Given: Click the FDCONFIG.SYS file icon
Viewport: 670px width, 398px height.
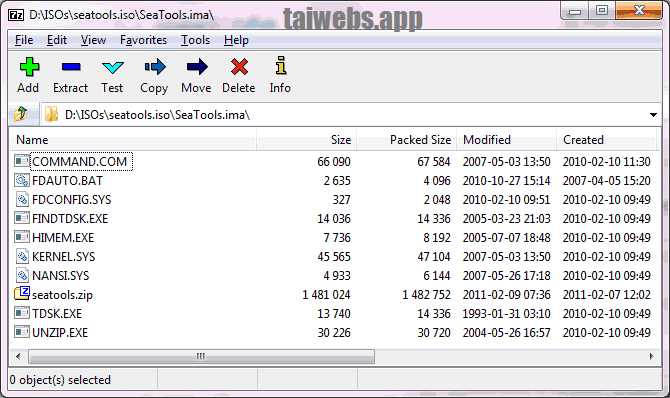Looking at the screenshot, I should pos(22,199).
